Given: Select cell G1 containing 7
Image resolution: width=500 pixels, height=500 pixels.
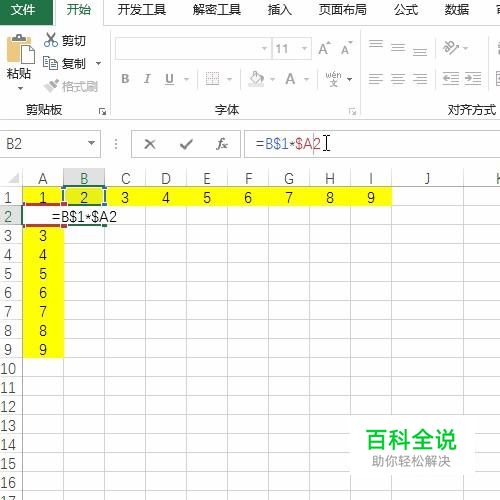Looking at the screenshot, I should coord(289,198).
